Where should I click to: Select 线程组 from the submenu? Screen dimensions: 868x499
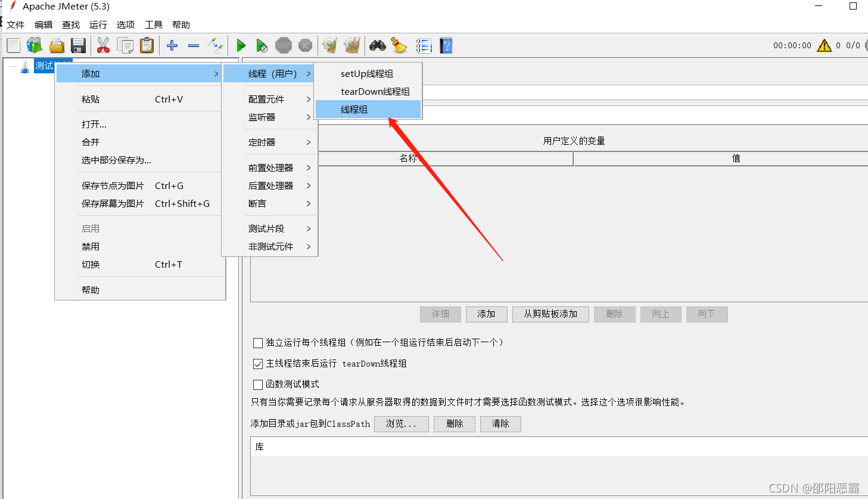coord(368,109)
